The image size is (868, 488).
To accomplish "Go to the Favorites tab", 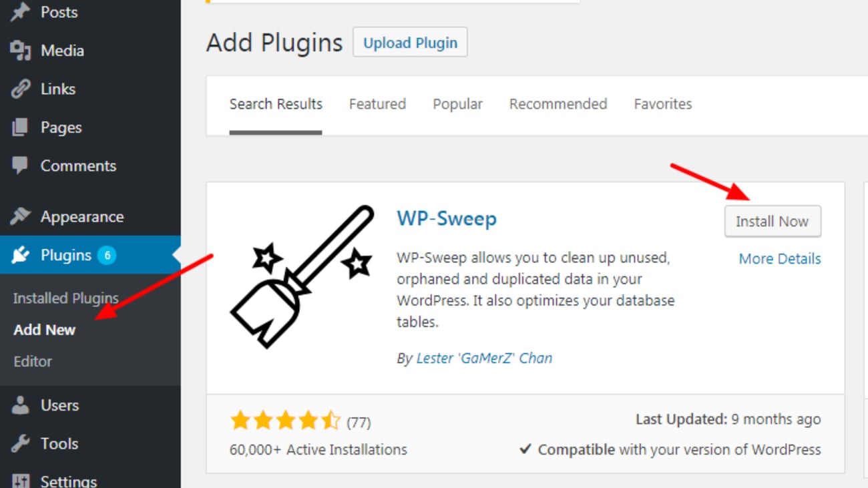I will point(662,104).
